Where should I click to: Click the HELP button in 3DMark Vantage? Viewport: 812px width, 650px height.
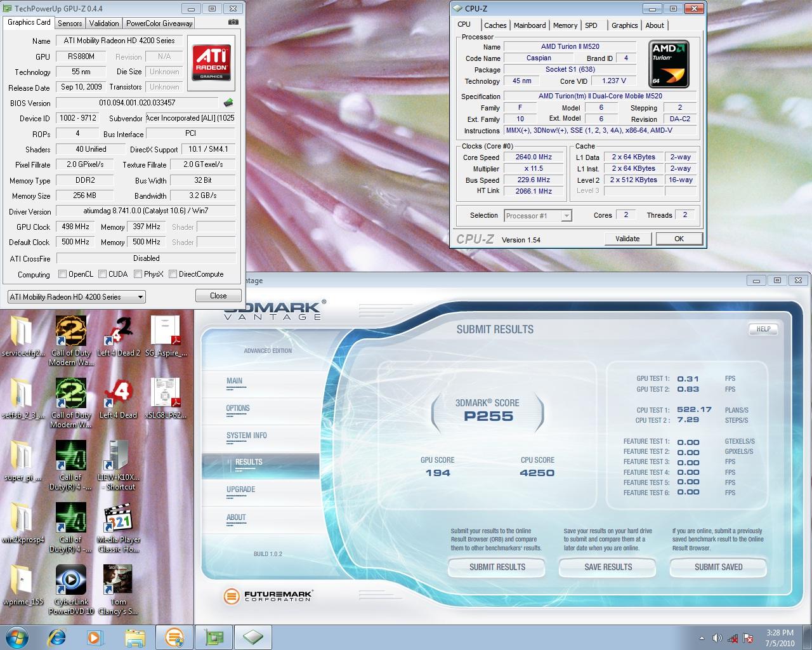click(x=763, y=329)
